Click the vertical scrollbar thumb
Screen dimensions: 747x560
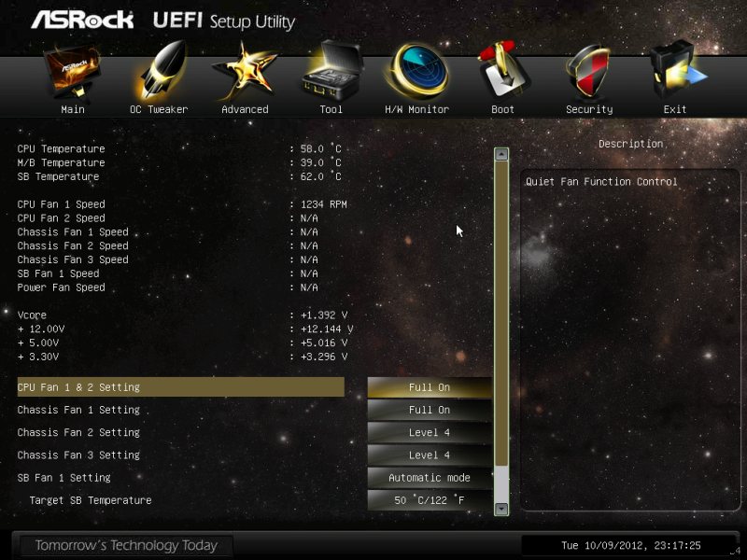coord(501,314)
